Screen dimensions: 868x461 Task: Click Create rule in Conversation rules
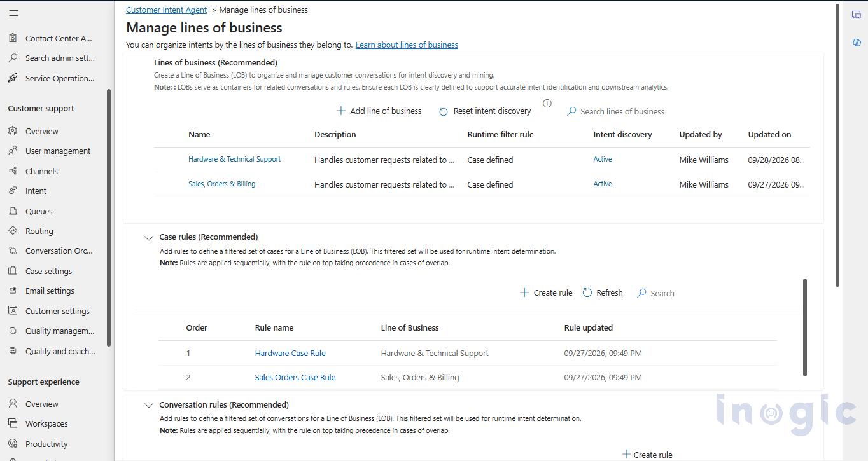click(x=647, y=455)
